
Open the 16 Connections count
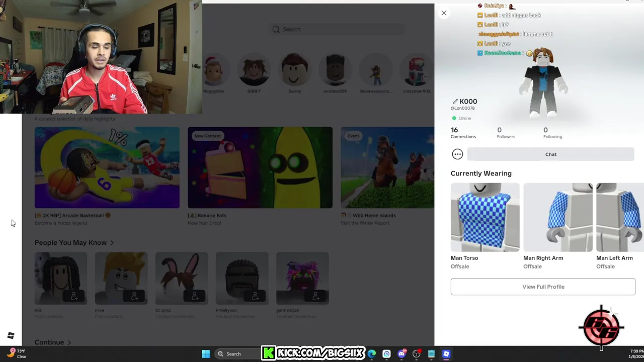pyautogui.click(x=463, y=133)
